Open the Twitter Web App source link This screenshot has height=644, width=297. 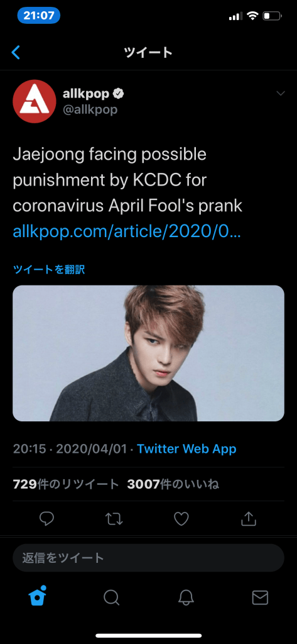pos(186,448)
